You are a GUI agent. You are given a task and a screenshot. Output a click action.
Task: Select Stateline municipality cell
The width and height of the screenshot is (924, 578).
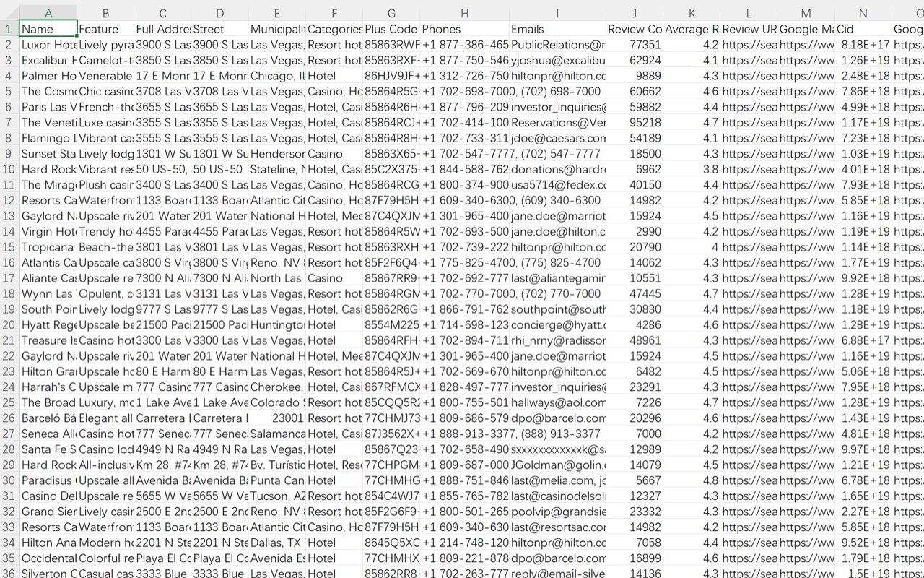(x=277, y=169)
